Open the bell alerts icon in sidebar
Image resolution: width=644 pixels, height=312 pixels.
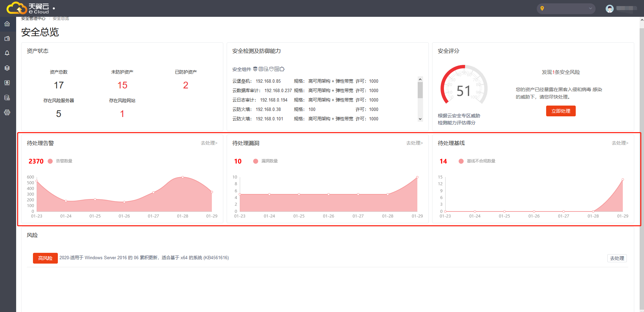pos(7,53)
